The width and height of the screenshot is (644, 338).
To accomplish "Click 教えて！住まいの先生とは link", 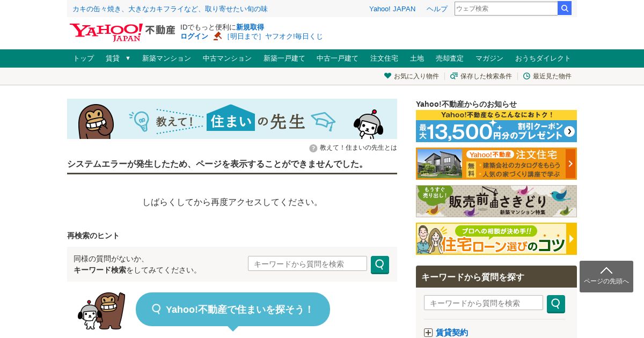I will click(x=358, y=148).
